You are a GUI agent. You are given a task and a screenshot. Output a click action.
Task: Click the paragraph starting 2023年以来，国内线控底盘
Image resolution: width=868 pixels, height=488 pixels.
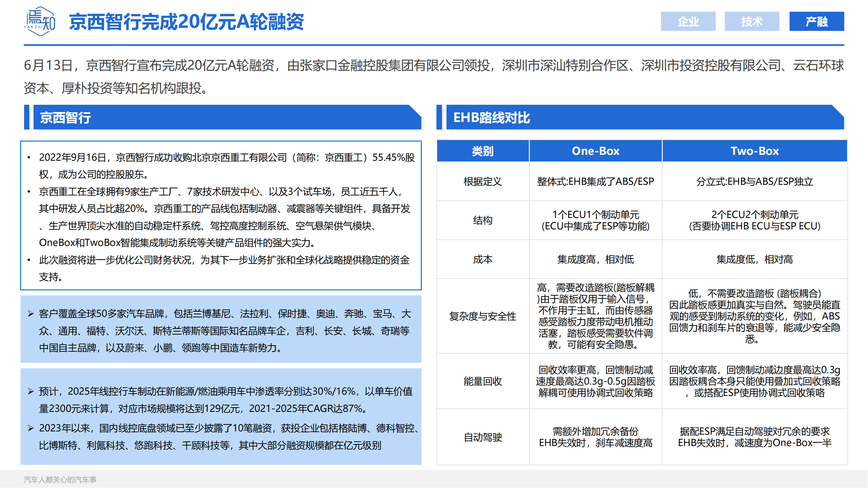click(229, 437)
